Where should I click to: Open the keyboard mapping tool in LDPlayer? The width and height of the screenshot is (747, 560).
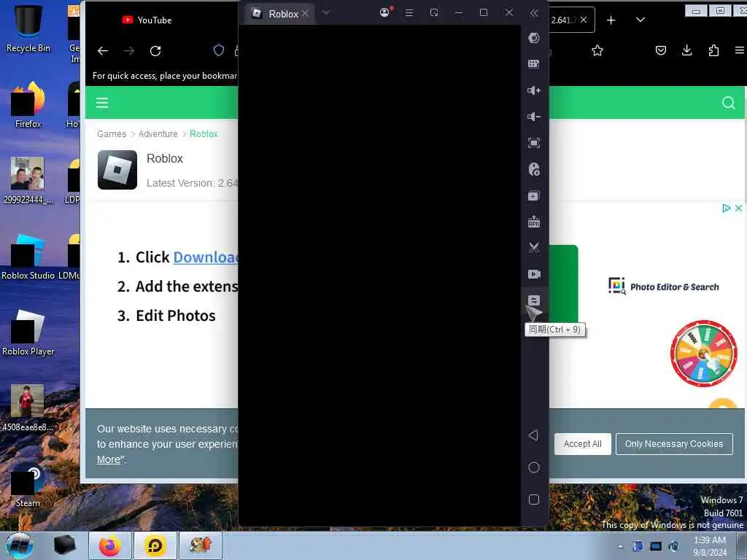click(x=533, y=64)
